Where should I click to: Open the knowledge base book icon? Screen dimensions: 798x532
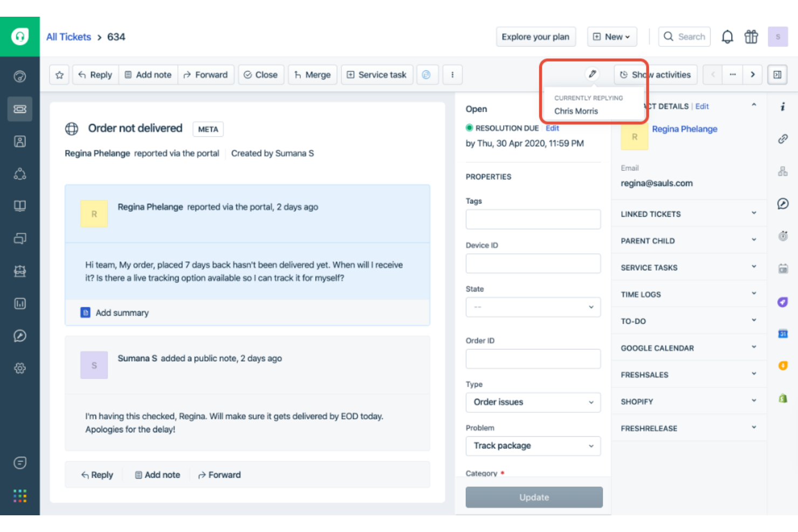(x=20, y=205)
